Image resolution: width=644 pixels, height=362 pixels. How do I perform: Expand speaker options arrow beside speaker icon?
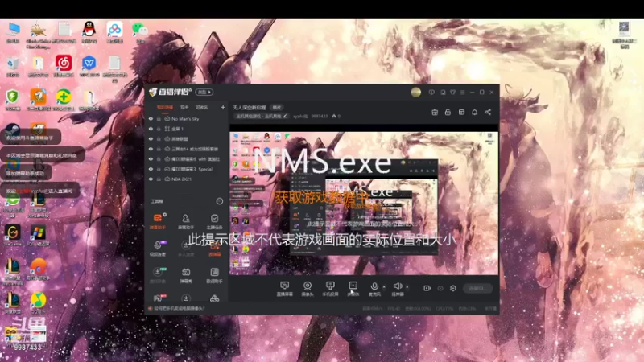(x=407, y=286)
